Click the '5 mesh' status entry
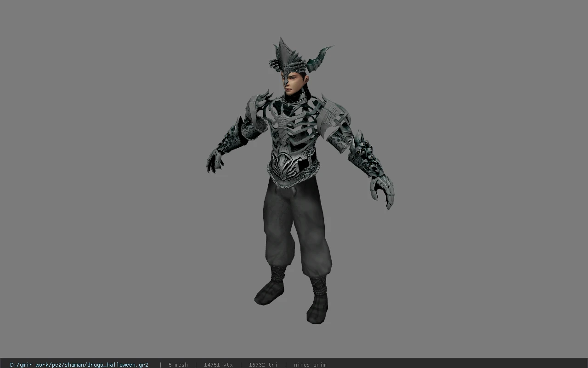 (178, 365)
